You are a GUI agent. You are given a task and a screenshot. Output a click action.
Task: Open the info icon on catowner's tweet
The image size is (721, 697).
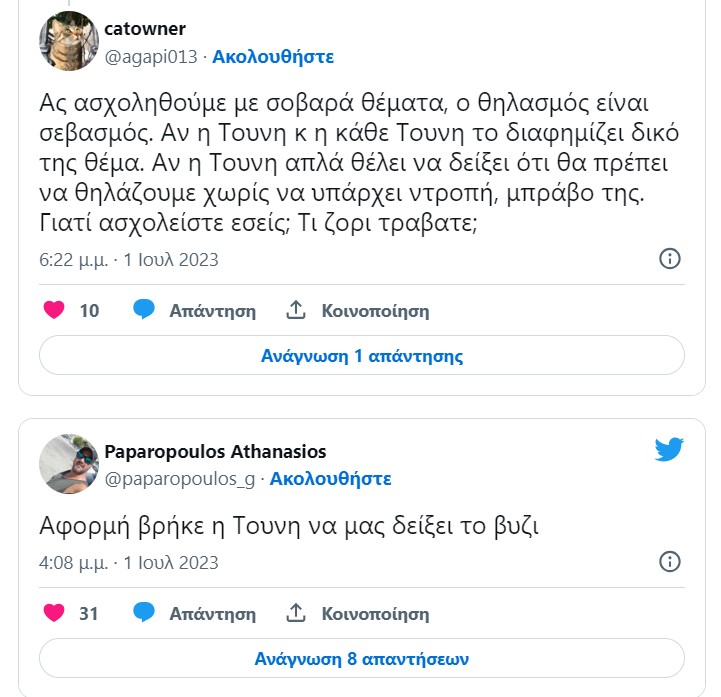click(x=670, y=259)
